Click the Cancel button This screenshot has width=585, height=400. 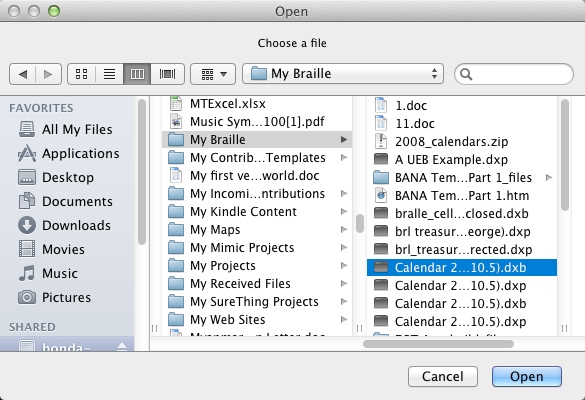443,376
